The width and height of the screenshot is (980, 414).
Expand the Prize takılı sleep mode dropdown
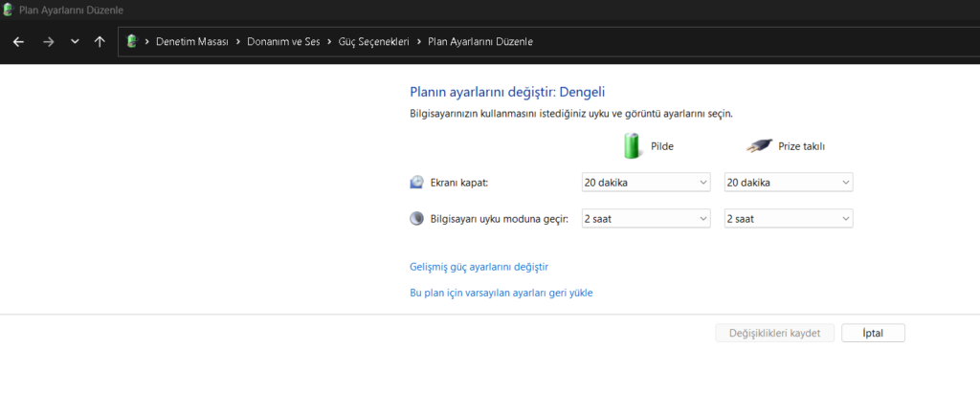tap(788, 219)
